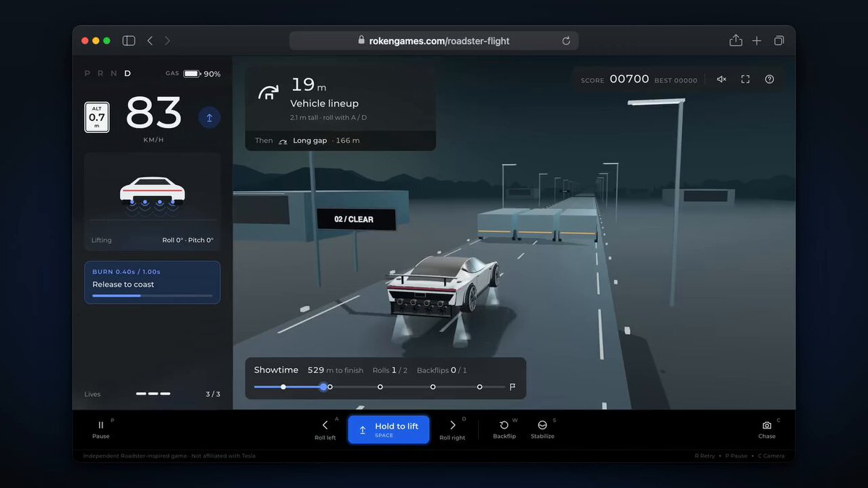
Task: Select gear D in the PRND selector
Action: (127, 74)
